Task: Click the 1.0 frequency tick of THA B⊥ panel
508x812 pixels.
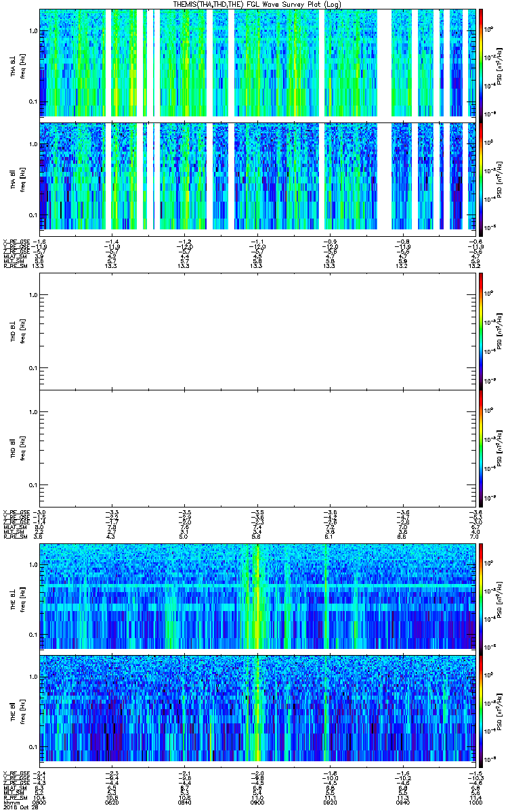Action: click(x=33, y=31)
